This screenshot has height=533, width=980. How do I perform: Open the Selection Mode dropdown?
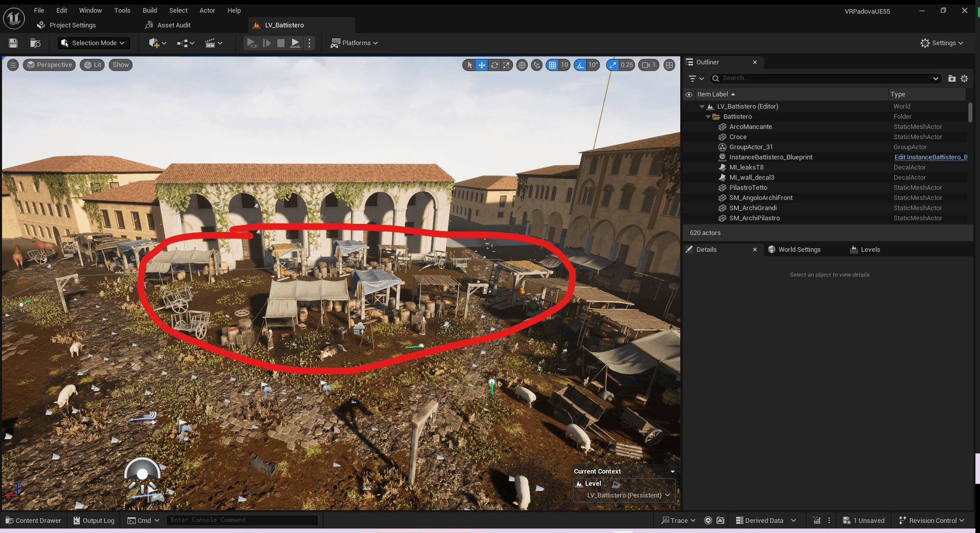tap(93, 43)
